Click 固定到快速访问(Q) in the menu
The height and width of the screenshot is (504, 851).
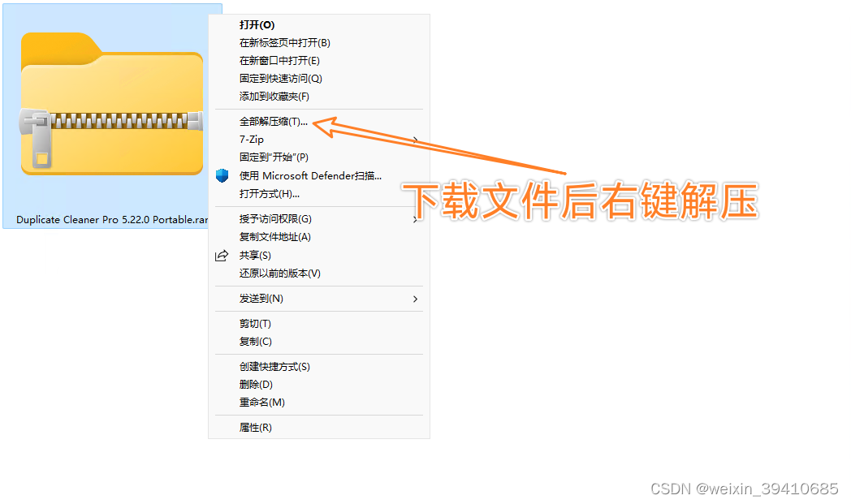click(281, 79)
